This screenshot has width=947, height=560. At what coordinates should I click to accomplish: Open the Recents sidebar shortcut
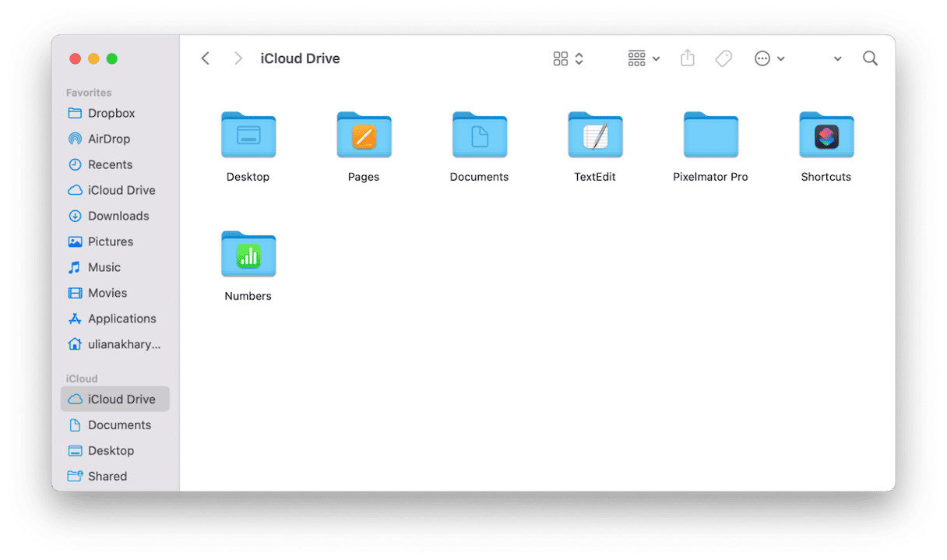pos(110,164)
